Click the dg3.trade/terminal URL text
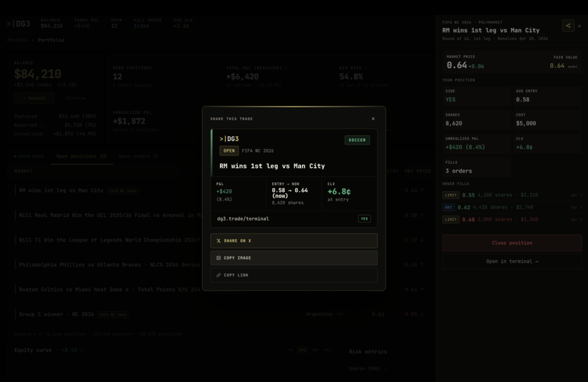The height and width of the screenshot is (382, 588). coord(243,219)
